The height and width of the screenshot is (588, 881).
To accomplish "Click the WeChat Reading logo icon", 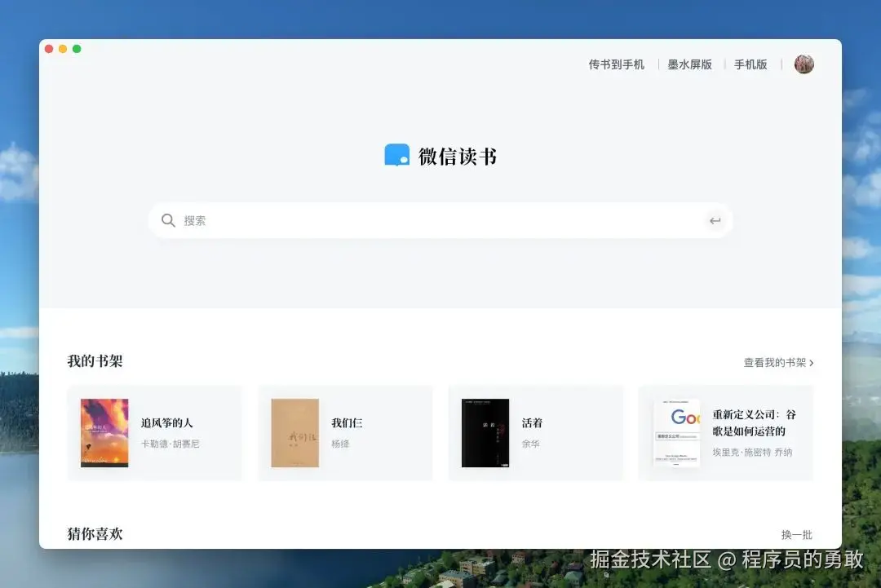I will 396,154.
